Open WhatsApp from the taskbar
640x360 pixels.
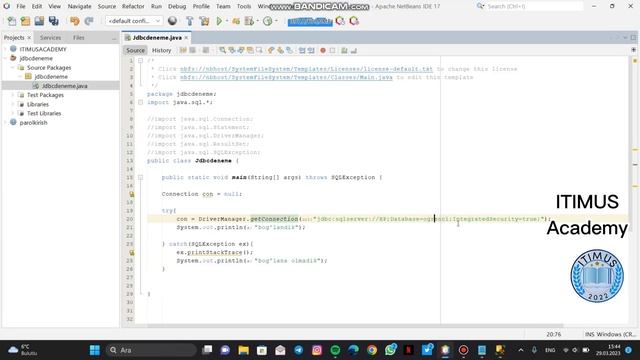(x=390, y=350)
